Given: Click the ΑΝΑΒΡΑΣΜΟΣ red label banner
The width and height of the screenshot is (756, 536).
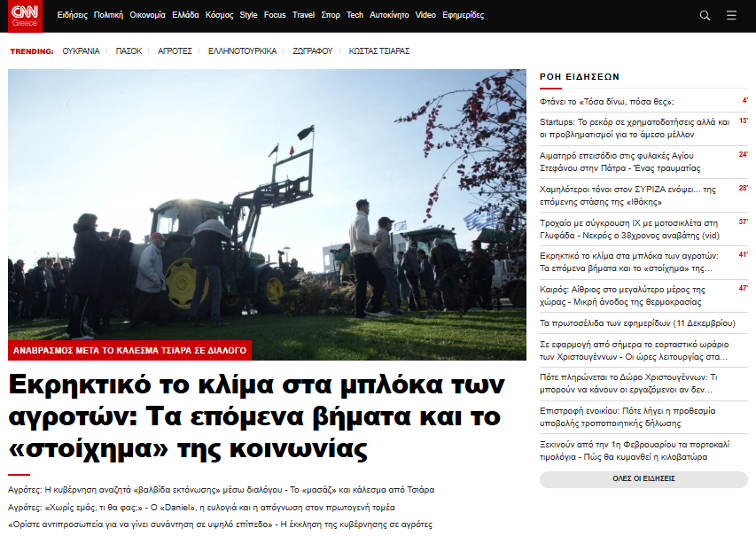Looking at the screenshot, I should click(x=129, y=350).
